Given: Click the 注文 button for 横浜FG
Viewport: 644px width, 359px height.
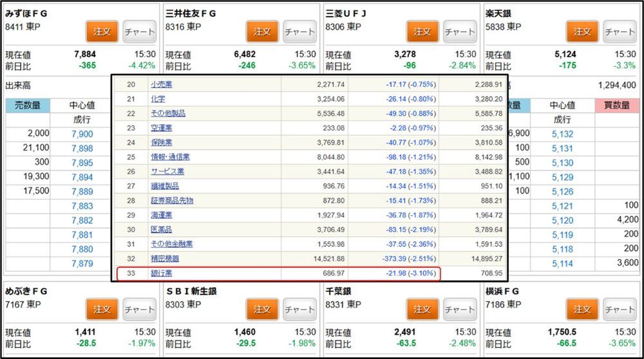Looking at the screenshot, I should 582,309.
